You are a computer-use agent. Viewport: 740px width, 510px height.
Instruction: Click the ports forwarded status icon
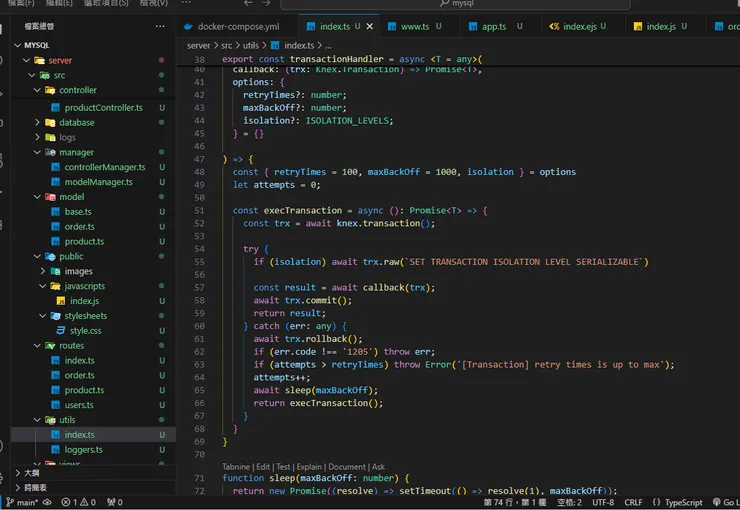point(116,502)
